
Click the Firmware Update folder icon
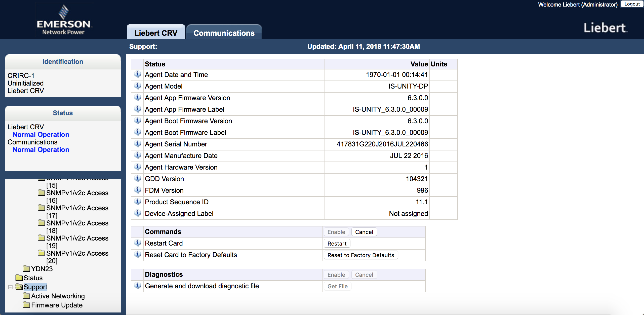[26, 305]
